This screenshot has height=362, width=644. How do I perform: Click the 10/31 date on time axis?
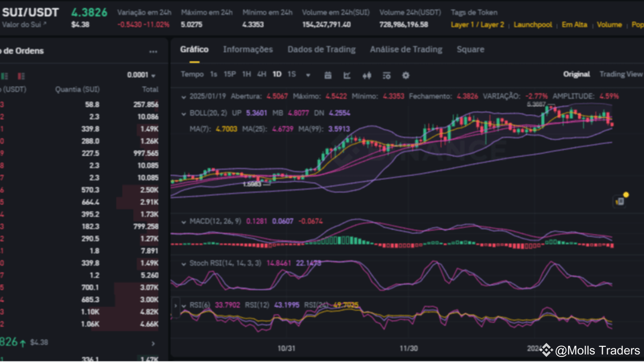[x=286, y=348]
